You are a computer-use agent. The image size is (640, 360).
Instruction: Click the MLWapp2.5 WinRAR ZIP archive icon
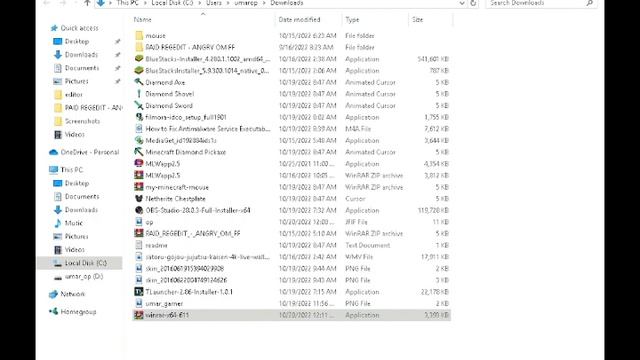[x=139, y=175]
